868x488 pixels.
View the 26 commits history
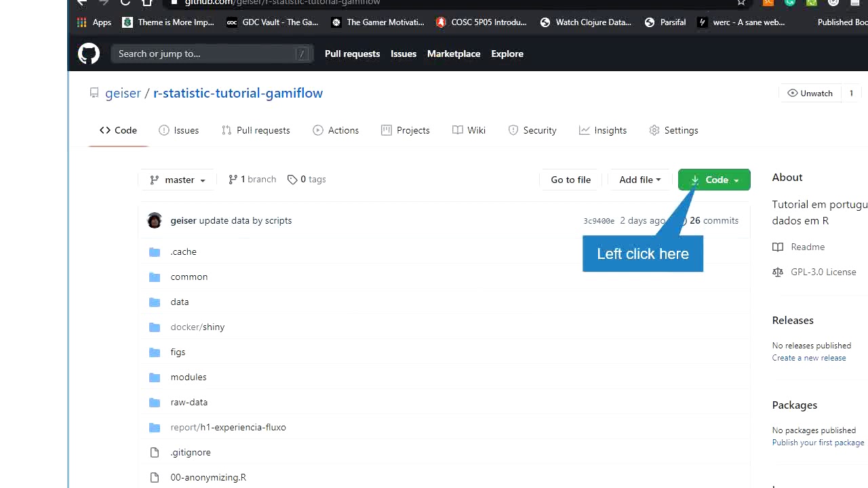point(709,220)
